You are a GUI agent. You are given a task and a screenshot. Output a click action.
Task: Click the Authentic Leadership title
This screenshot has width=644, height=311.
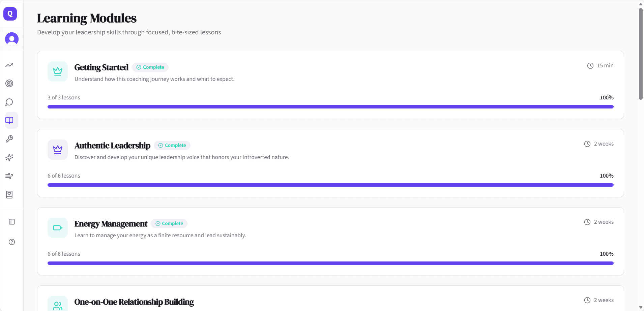click(x=112, y=145)
